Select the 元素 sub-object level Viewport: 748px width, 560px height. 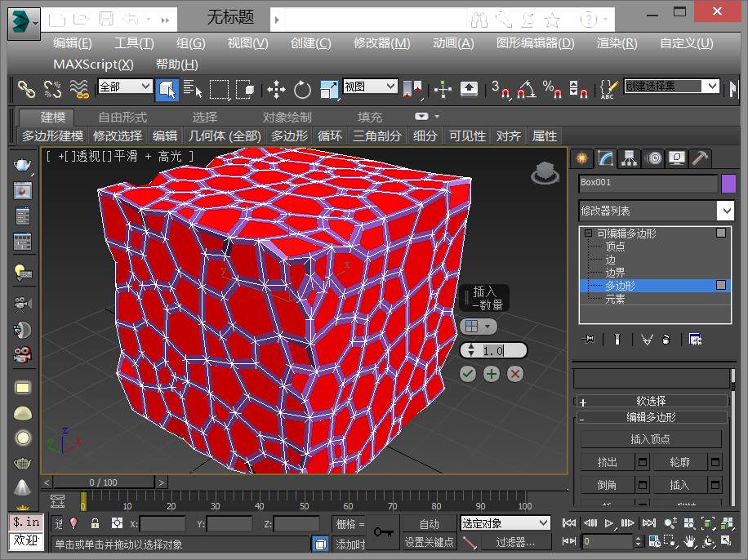click(615, 299)
